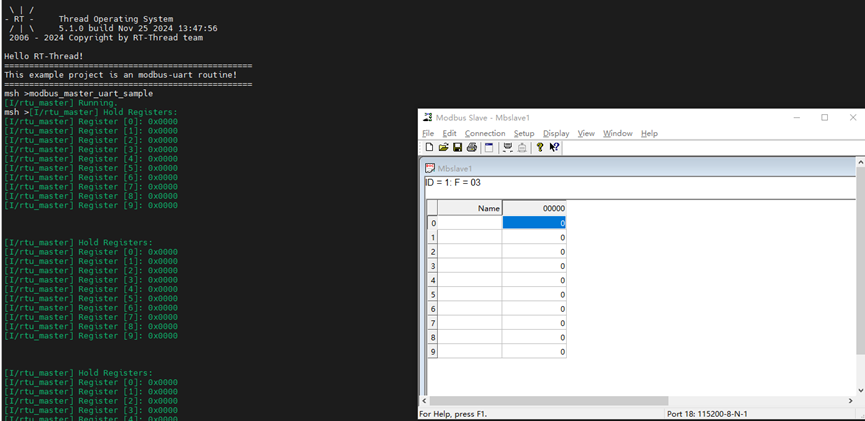Create a new Modbus Slave document
This screenshot has height=421, width=865.
[x=429, y=147]
